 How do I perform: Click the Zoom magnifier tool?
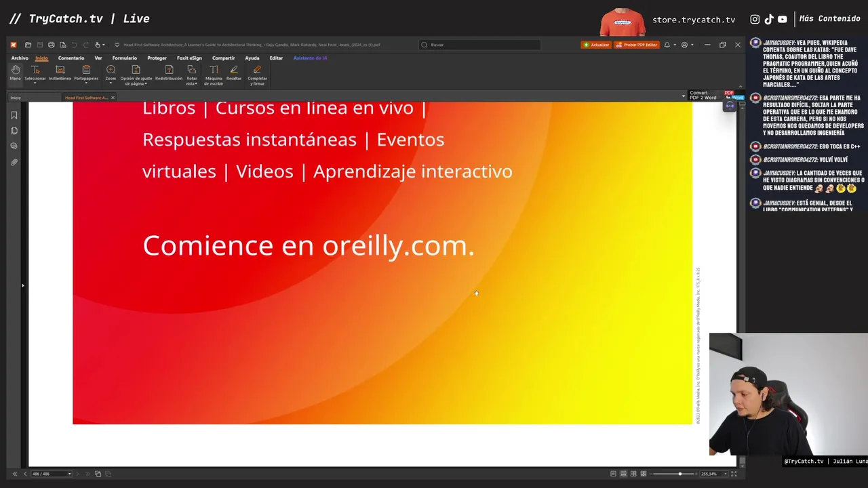coord(111,74)
